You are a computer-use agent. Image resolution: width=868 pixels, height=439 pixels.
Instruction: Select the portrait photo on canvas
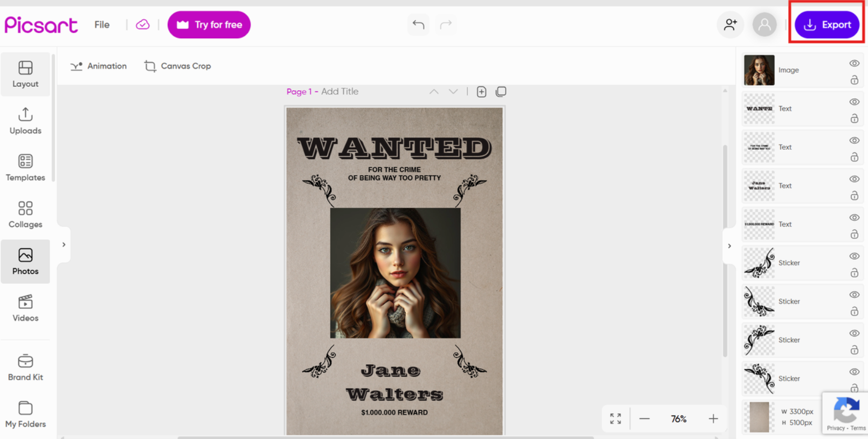point(395,273)
